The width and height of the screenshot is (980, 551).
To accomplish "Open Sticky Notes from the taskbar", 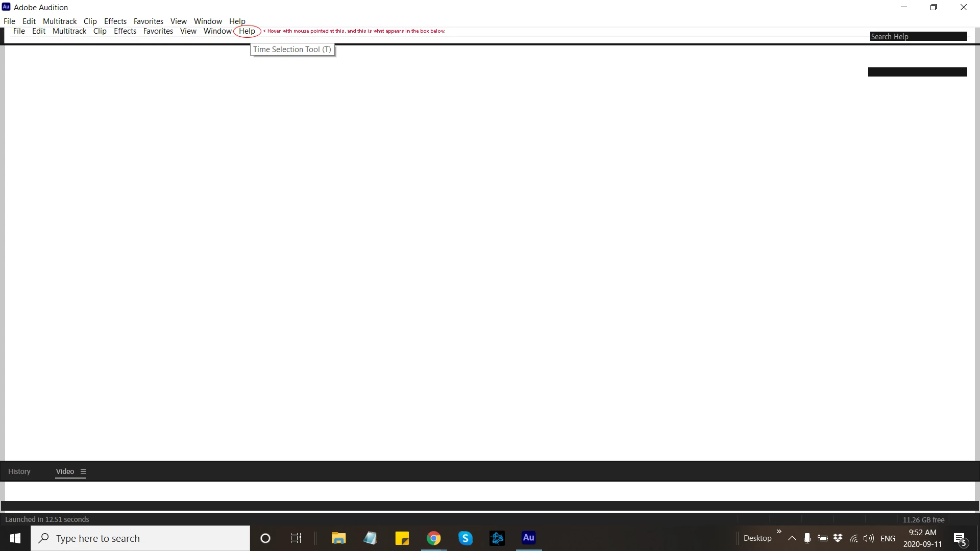I will (x=402, y=538).
